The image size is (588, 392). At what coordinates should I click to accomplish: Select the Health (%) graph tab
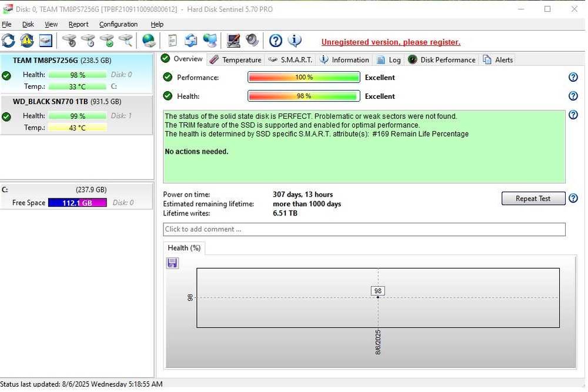tap(184, 248)
